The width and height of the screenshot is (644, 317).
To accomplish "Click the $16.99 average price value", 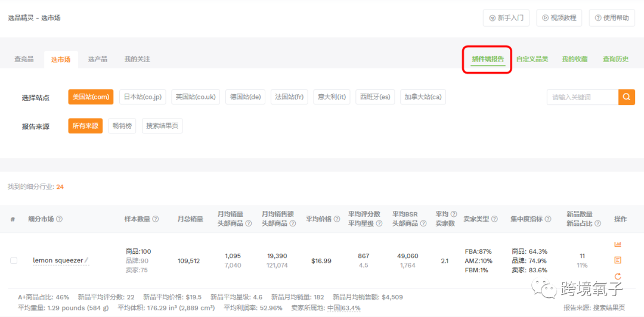I will pyautogui.click(x=322, y=261).
